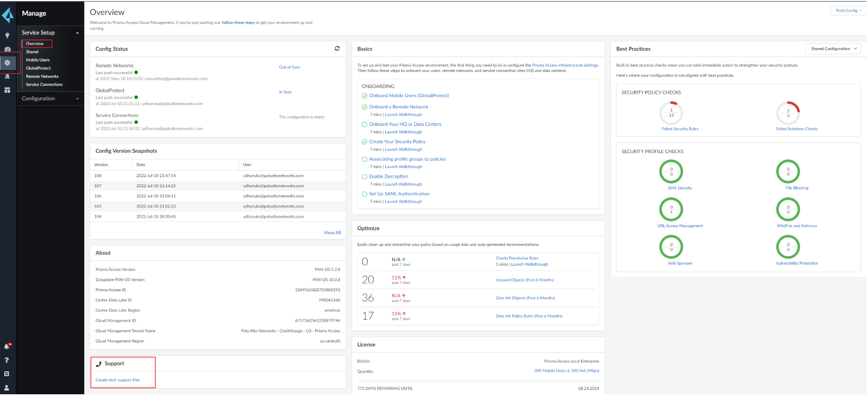Open the question mark help icon
The image size is (868, 398).
(x=7, y=361)
